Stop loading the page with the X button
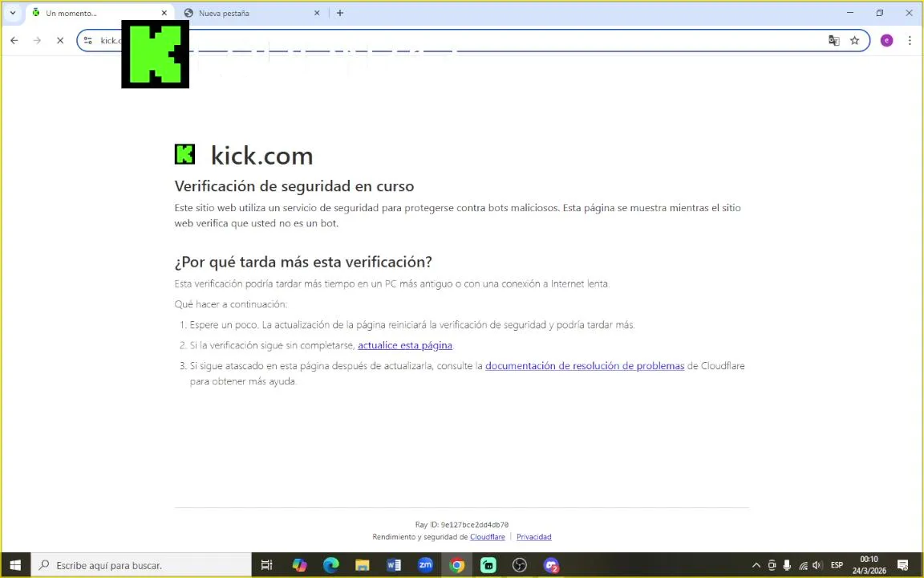The image size is (924, 578). click(60, 40)
